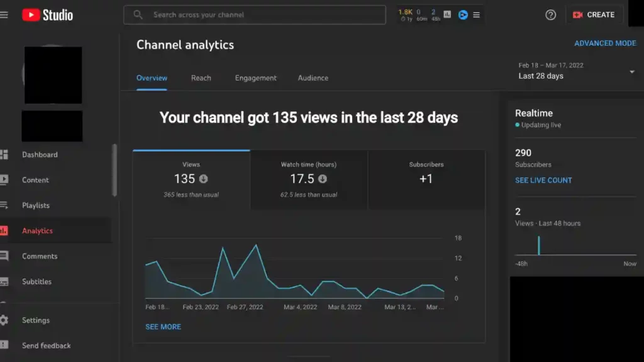Open the help question mark icon
644x362 pixels.
click(550, 14)
